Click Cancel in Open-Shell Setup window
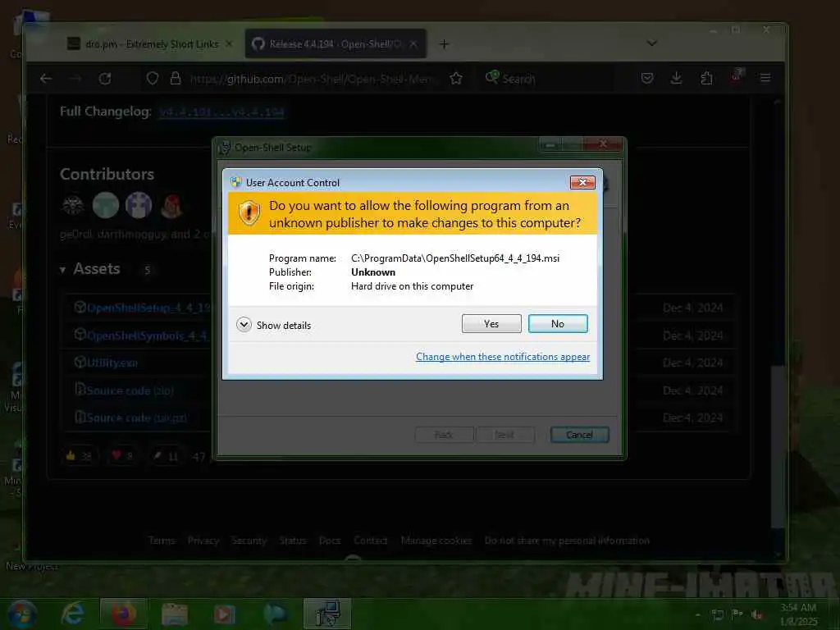The image size is (840, 630). click(579, 435)
